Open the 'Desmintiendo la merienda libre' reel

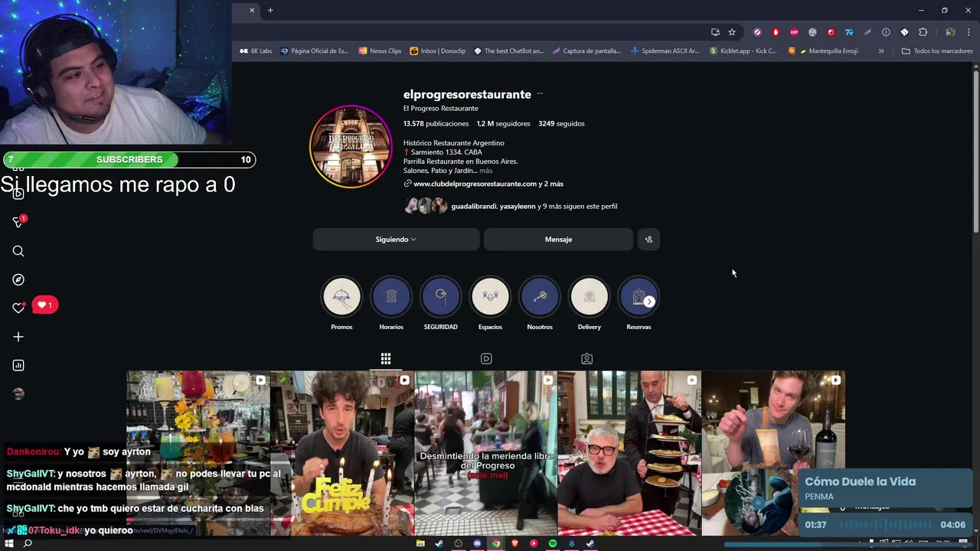pyautogui.click(x=486, y=453)
